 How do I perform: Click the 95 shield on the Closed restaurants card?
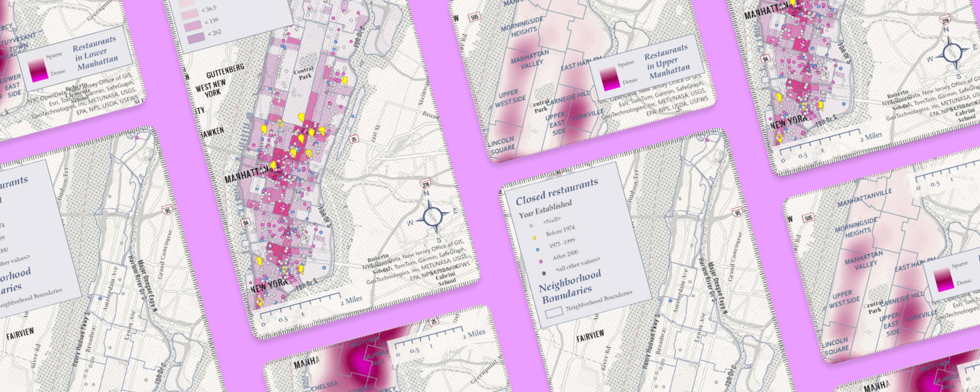click(737, 213)
